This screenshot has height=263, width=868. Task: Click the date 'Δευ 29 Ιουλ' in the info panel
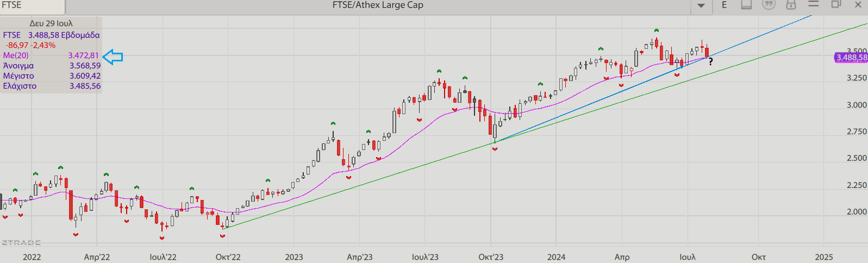51,23
